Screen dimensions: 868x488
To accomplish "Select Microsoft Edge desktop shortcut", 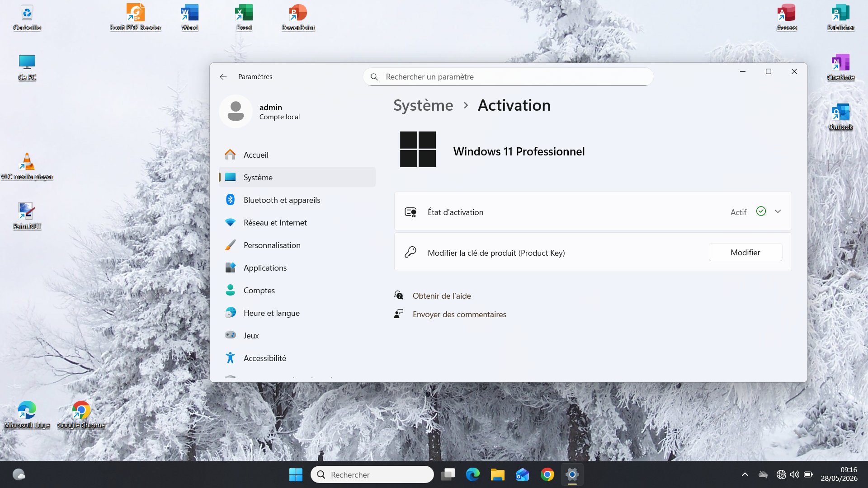I will click(27, 415).
